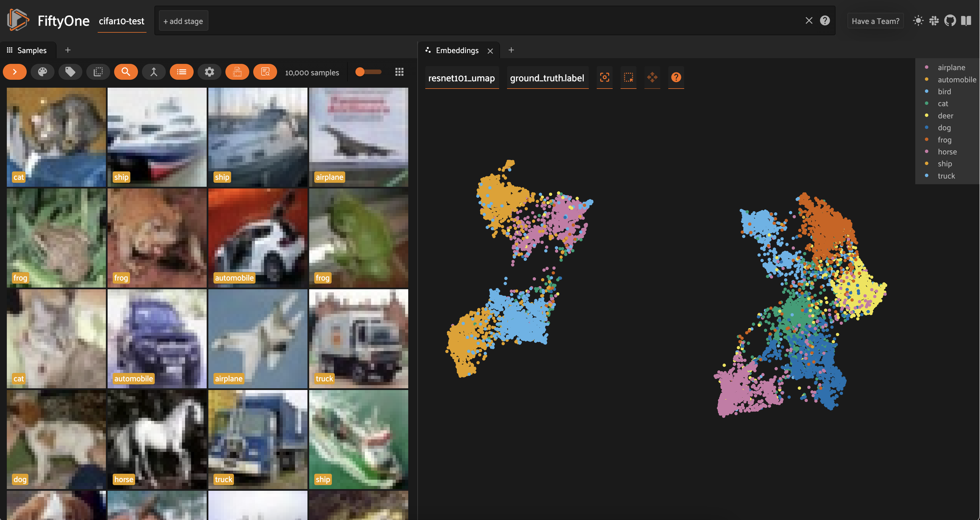Expand the sidebar with orange chevron
This screenshot has height=520, width=980.
[15, 72]
